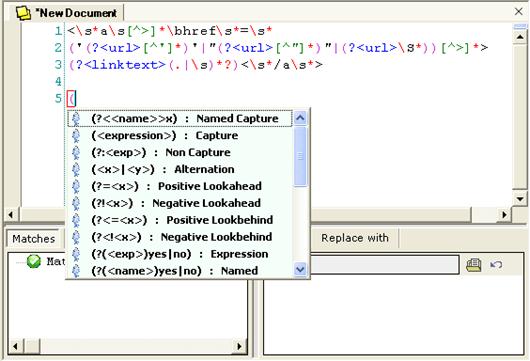Click the icon beside Named Capture suggestion

point(76,119)
